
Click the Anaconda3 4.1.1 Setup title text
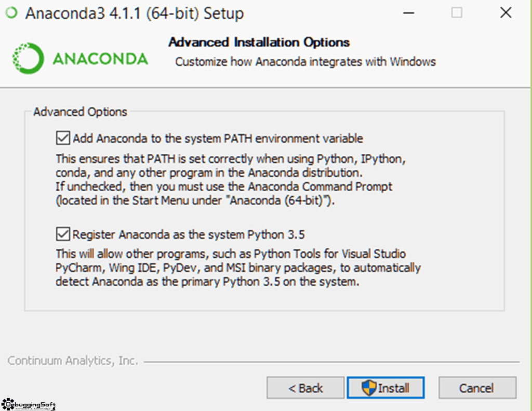135,14
